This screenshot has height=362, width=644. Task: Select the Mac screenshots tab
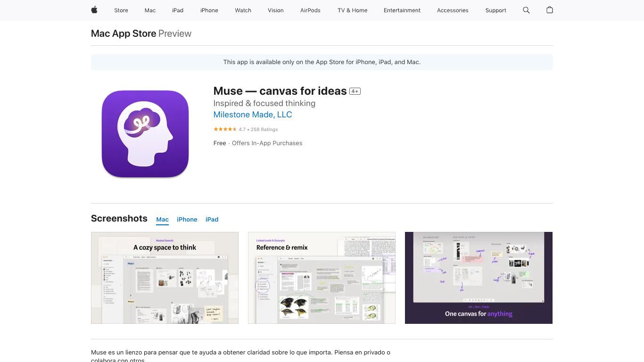click(162, 220)
